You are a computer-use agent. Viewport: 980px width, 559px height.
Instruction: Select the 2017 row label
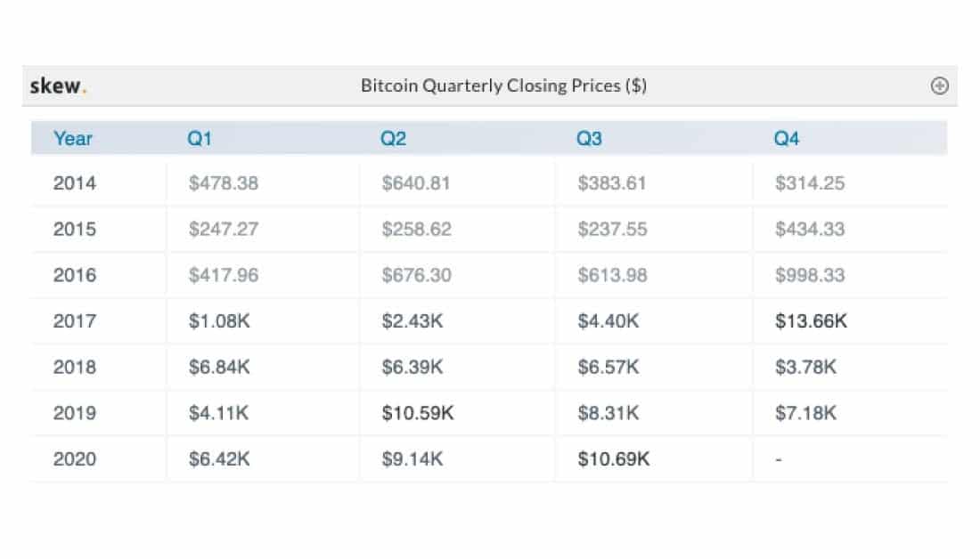(x=75, y=321)
